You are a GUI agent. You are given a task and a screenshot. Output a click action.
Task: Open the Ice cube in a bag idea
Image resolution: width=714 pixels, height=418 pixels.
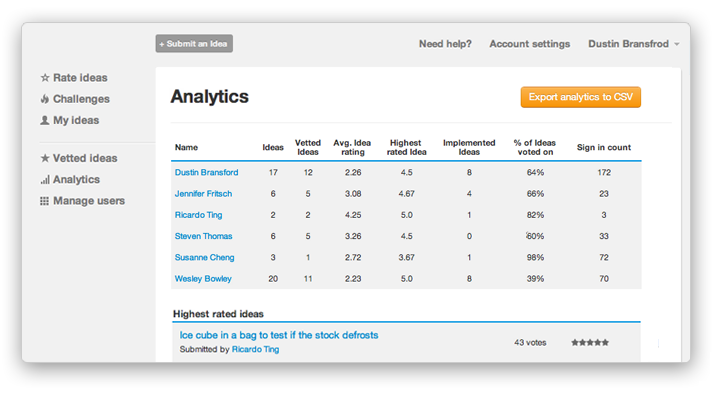(x=279, y=335)
